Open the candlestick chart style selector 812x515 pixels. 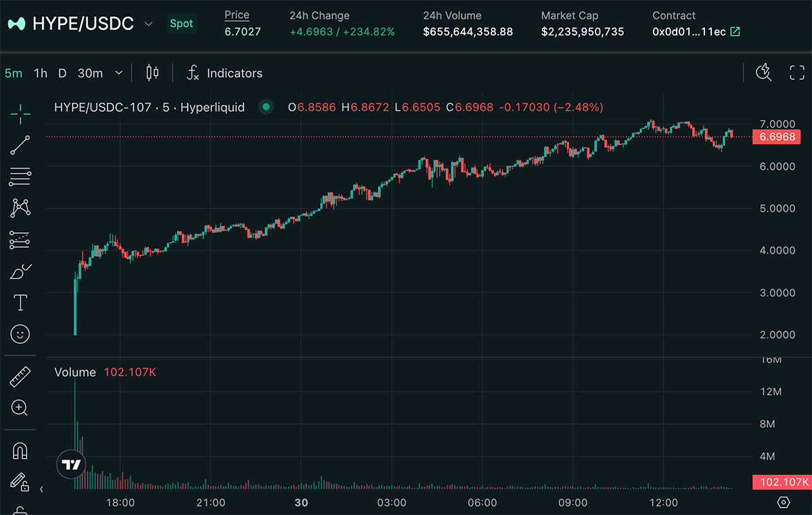click(x=152, y=73)
